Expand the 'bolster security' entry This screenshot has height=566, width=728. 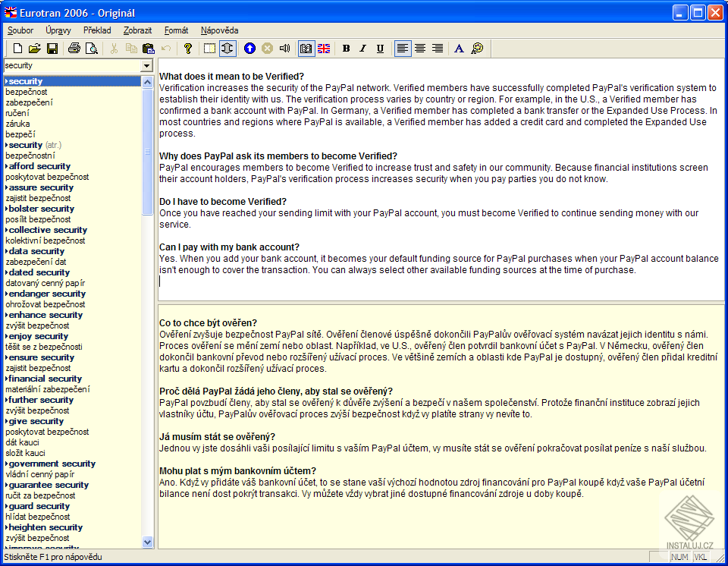click(x=7, y=209)
